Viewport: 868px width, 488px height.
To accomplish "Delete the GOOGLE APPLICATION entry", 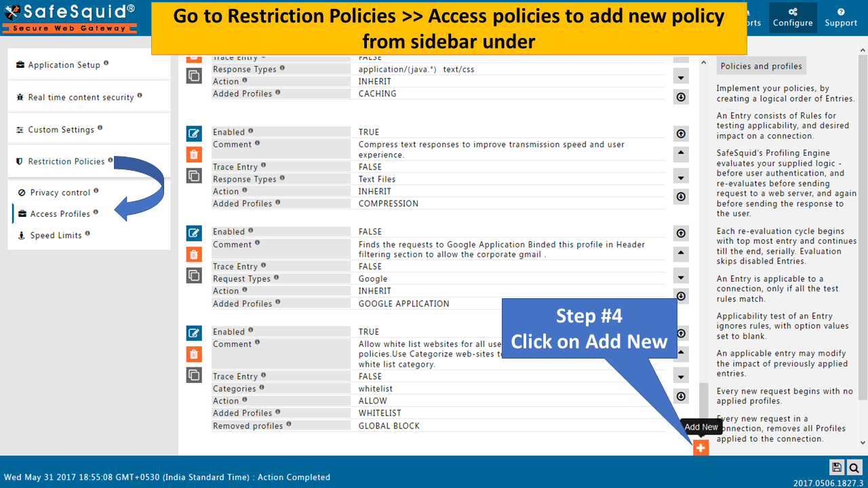I will click(194, 254).
